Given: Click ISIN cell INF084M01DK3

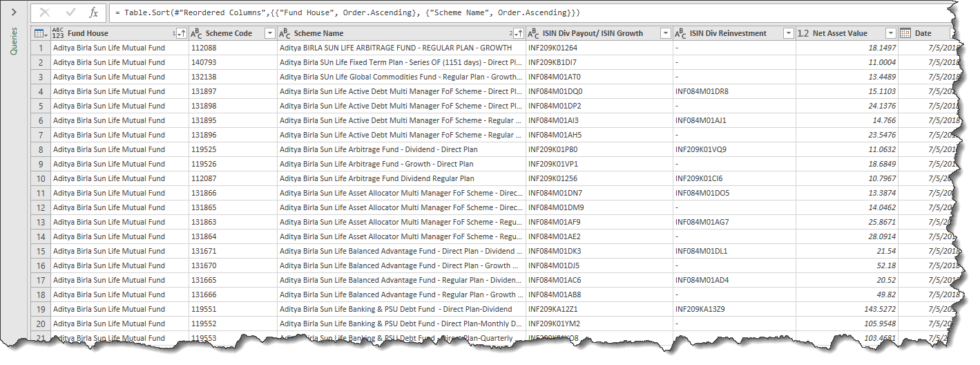Looking at the screenshot, I should tap(599, 251).
